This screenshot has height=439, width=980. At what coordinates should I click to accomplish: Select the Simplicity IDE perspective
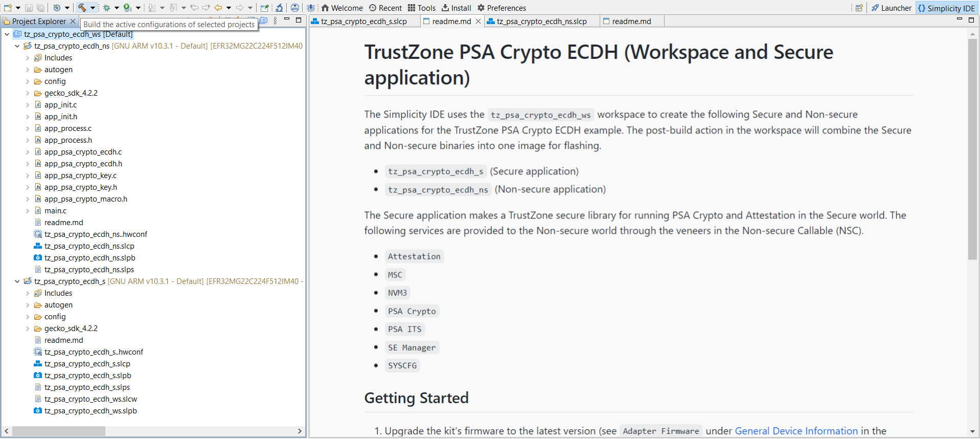point(946,8)
